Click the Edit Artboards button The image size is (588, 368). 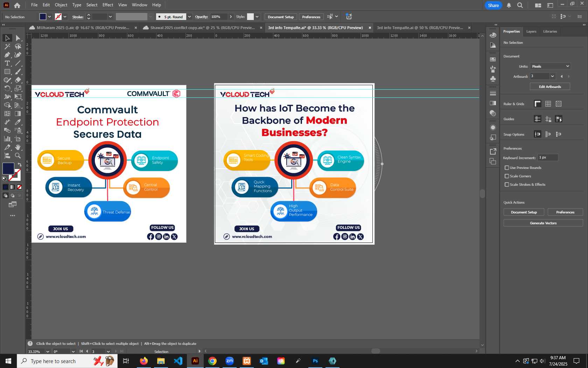click(x=550, y=87)
